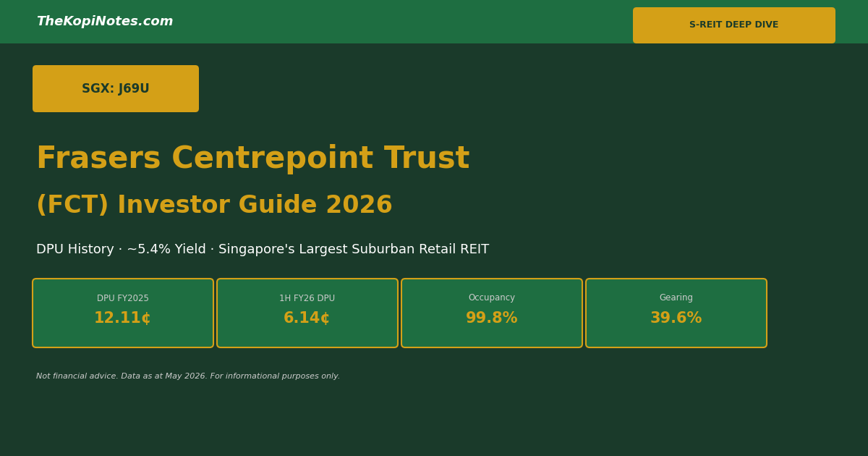
Task: Click the Frasers Centrepoint Trust heading
Action: pos(253,159)
